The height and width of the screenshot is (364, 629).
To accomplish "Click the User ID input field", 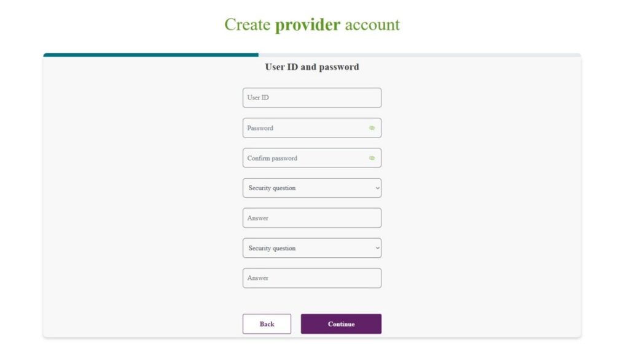I will (311, 97).
